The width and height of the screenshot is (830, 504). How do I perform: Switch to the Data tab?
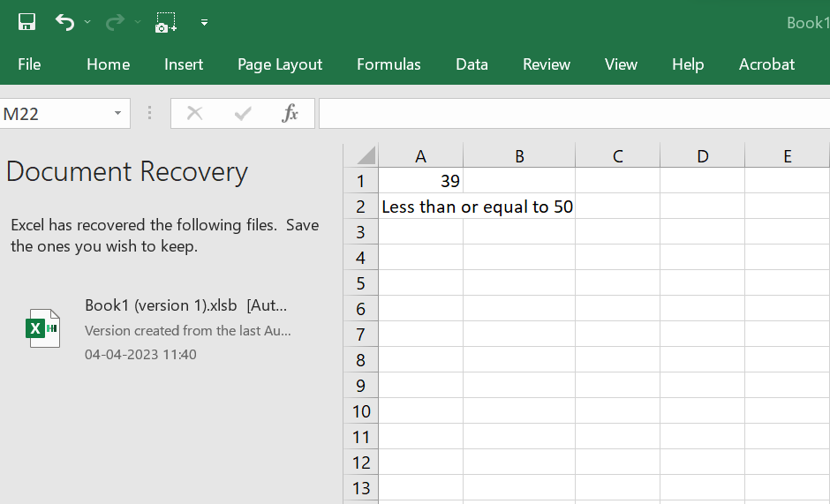472,64
